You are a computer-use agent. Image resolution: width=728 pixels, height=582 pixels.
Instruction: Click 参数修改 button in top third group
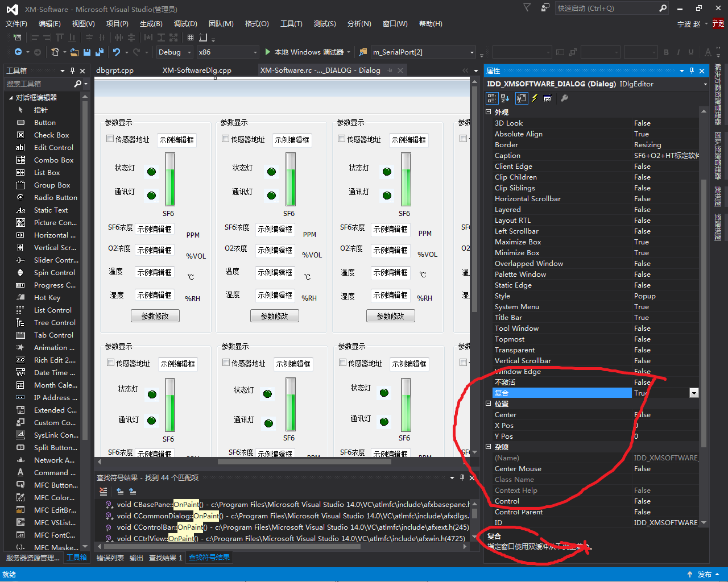(391, 316)
